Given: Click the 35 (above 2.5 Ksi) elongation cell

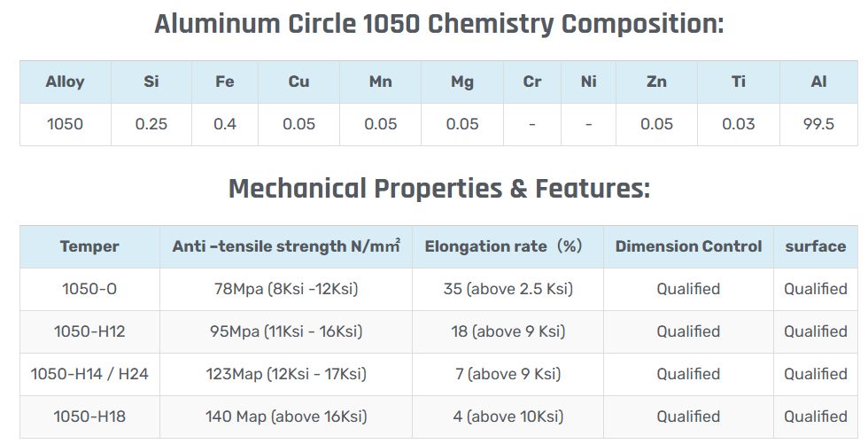Looking at the screenshot, I should pos(508,289).
